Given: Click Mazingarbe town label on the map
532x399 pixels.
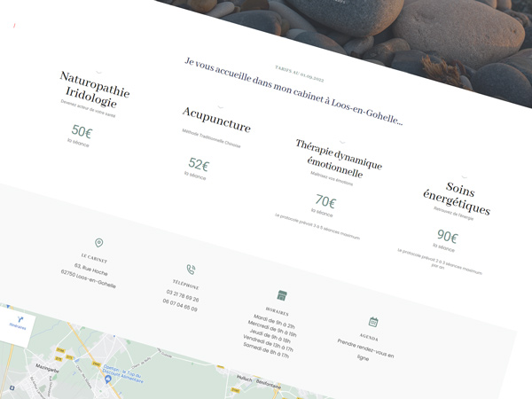Looking at the screenshot, I should [x=47, y=368].
